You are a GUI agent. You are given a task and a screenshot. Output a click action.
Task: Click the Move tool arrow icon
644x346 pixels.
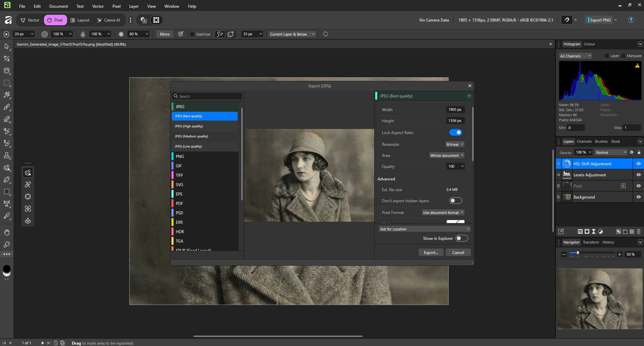(7, 46)
